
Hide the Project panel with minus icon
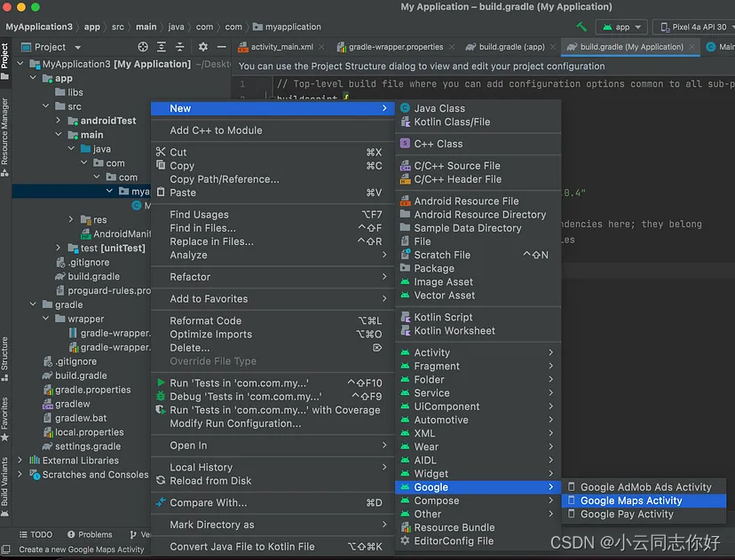222,47
